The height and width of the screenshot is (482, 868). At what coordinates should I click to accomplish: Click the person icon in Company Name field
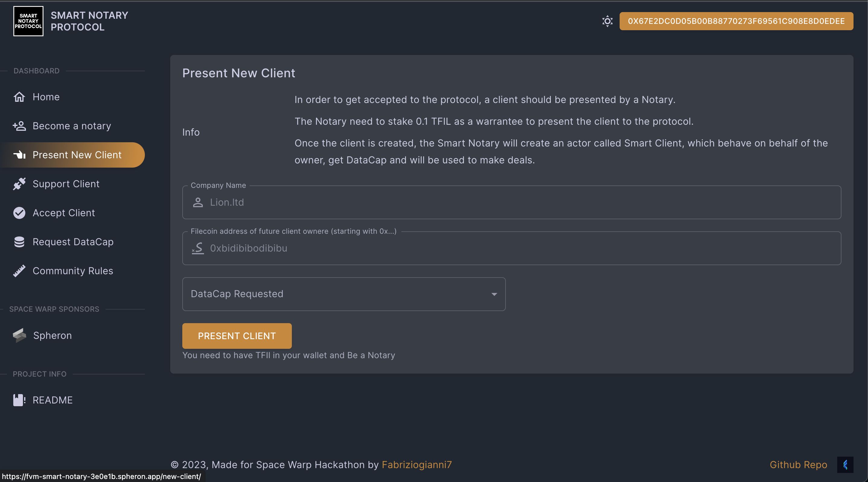[x=198, y=202]
